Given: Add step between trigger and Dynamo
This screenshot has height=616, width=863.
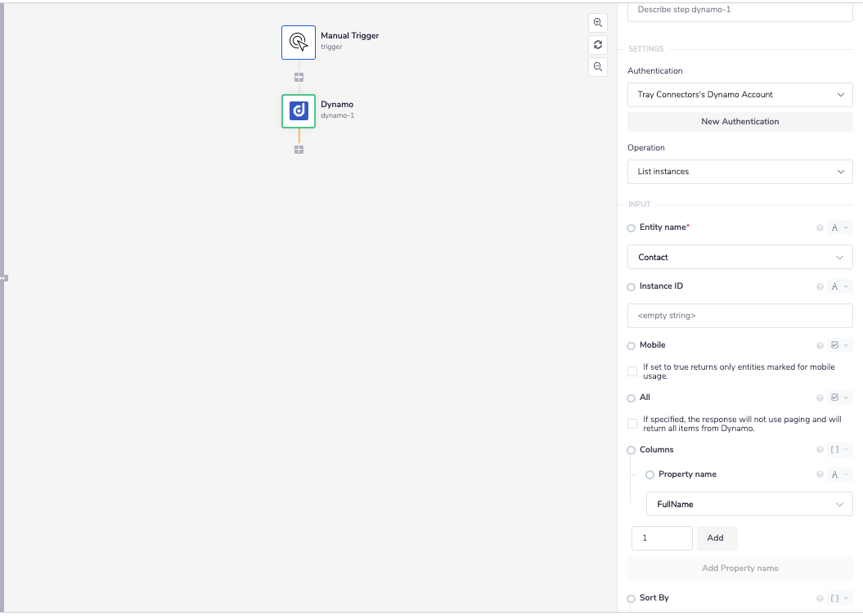Looking at the screenshot, I should click(299, 77).
